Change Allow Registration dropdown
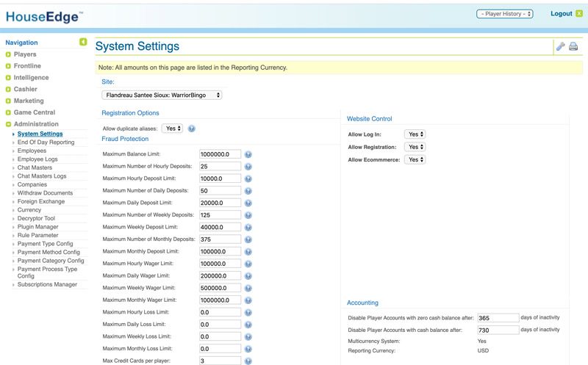Screen dimensions: 588x365 (x=415, y=147)
